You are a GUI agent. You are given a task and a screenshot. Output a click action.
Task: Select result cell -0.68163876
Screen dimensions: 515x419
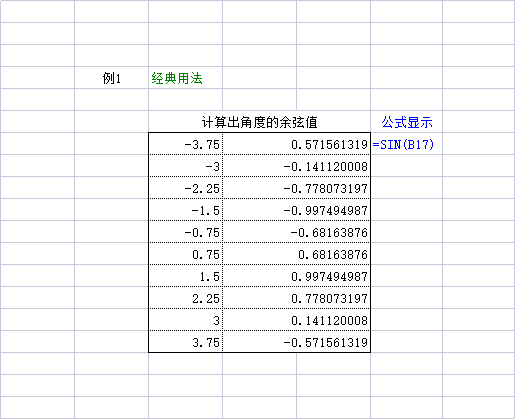(296, 232)
